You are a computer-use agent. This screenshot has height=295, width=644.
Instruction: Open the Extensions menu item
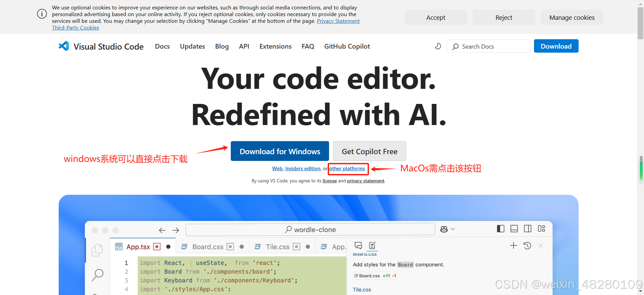275,46
